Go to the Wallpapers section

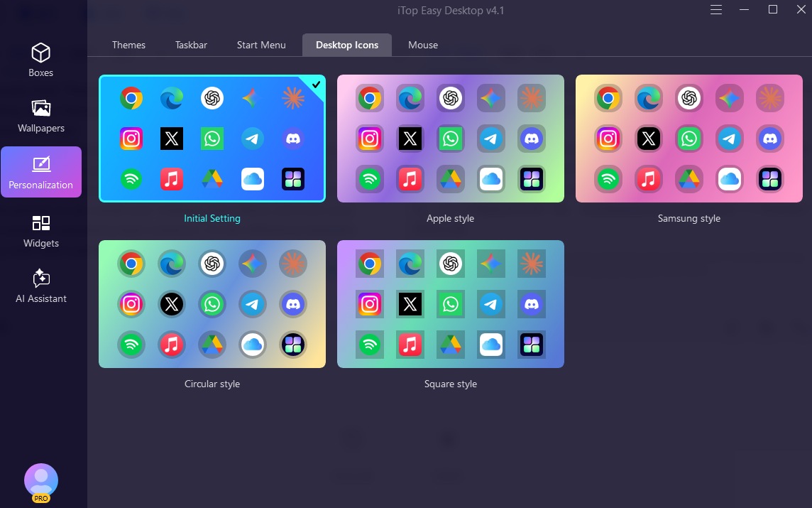coord(41,116)
